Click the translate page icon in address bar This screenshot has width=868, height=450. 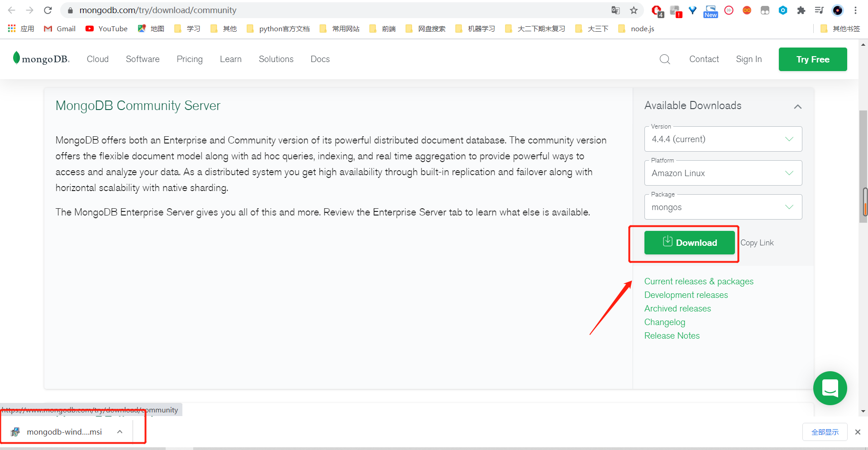coord(615,10)
